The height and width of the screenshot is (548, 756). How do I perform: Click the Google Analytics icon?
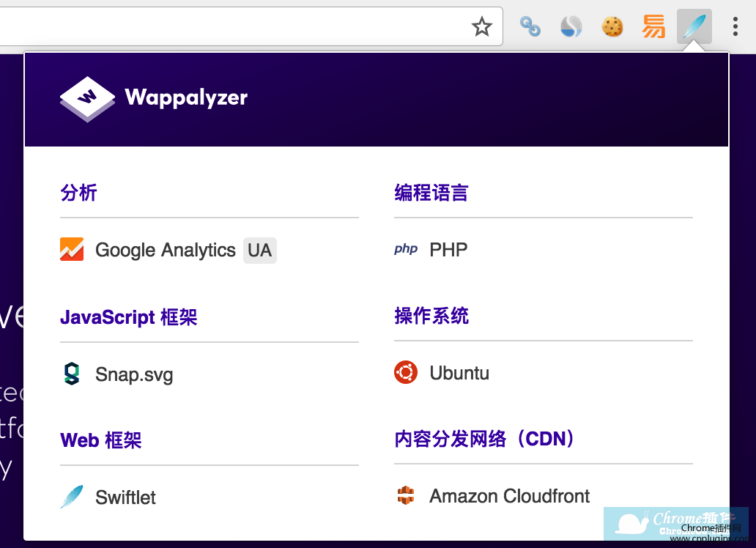coord(72,249)
